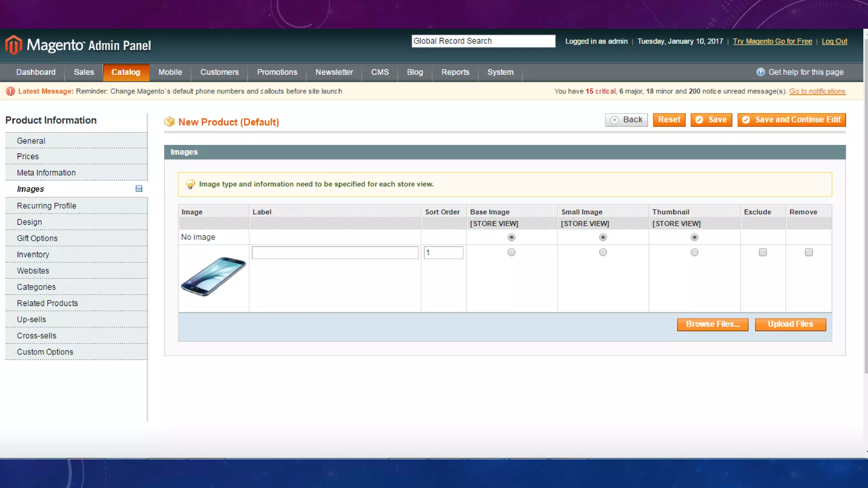Check the Exclude checkbox for phone image
Image resolution: width=868 pixels, height=488 pixels.
pos(762,252)
